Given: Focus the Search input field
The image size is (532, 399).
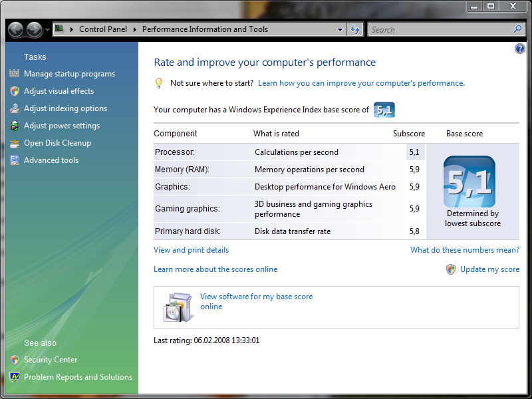Looking at the screenshot, I should pos(440,29).
